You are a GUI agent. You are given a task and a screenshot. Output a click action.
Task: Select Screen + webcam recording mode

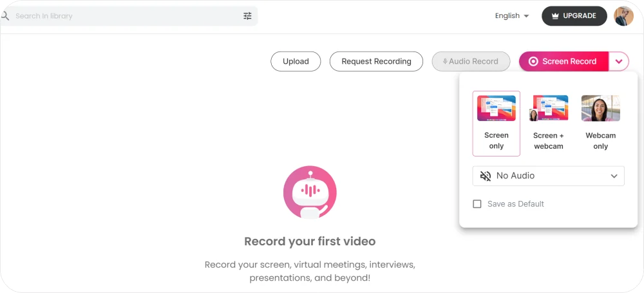pyautogui.click(x=549, y=124)
